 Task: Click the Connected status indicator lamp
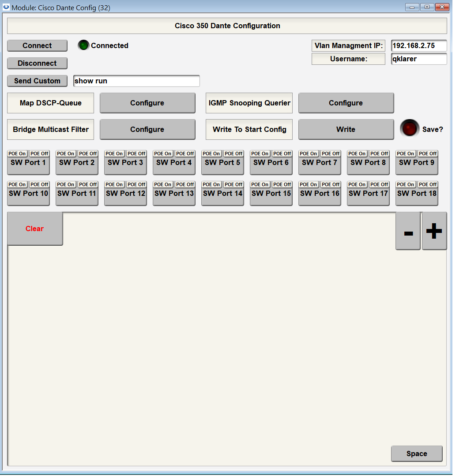[x=83, y=45]
